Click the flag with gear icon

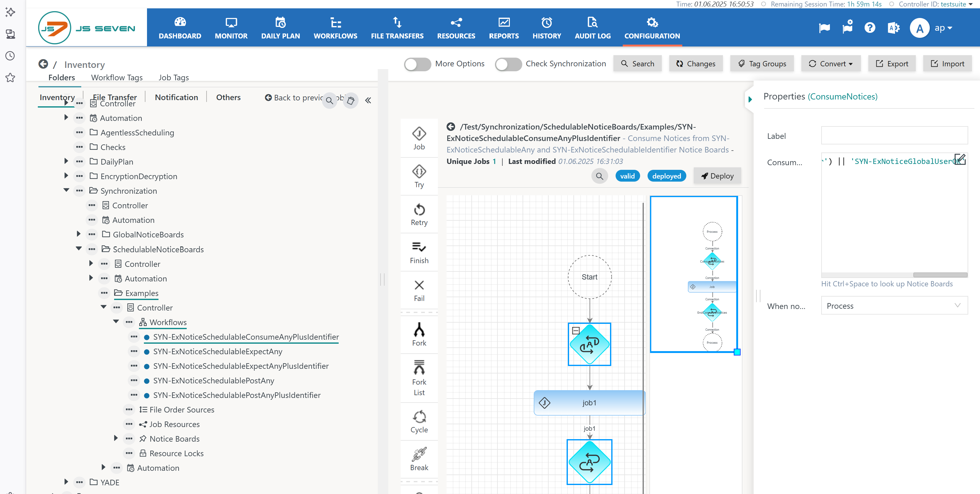click(847, 27)
